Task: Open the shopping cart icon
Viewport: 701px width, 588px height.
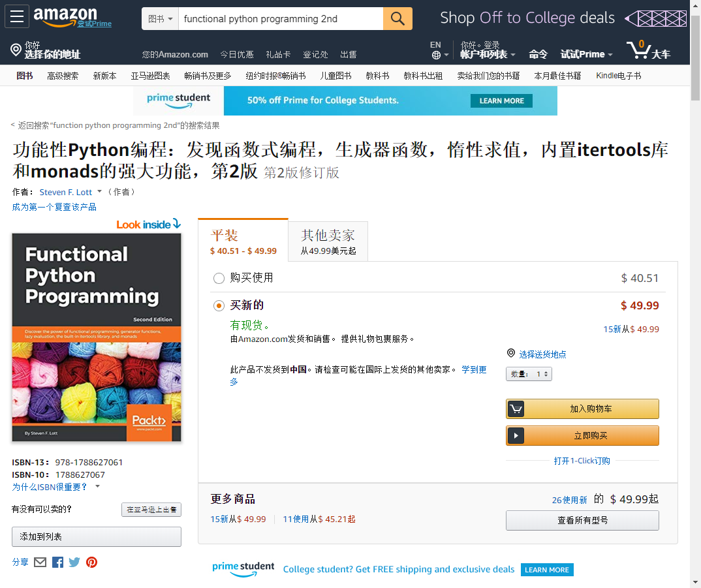Action: point(638,50)
